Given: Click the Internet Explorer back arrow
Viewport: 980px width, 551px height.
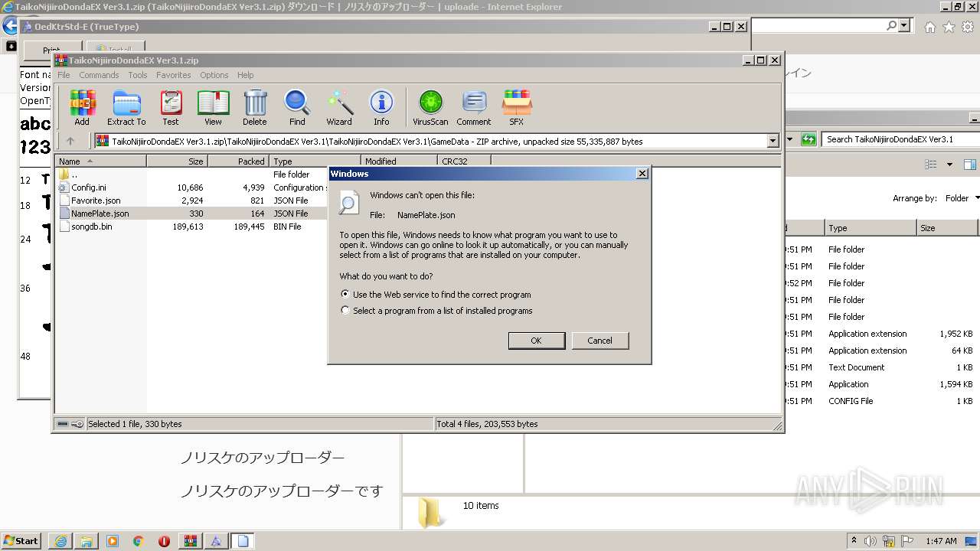Looking at the screenshot, I should (10, 25).
